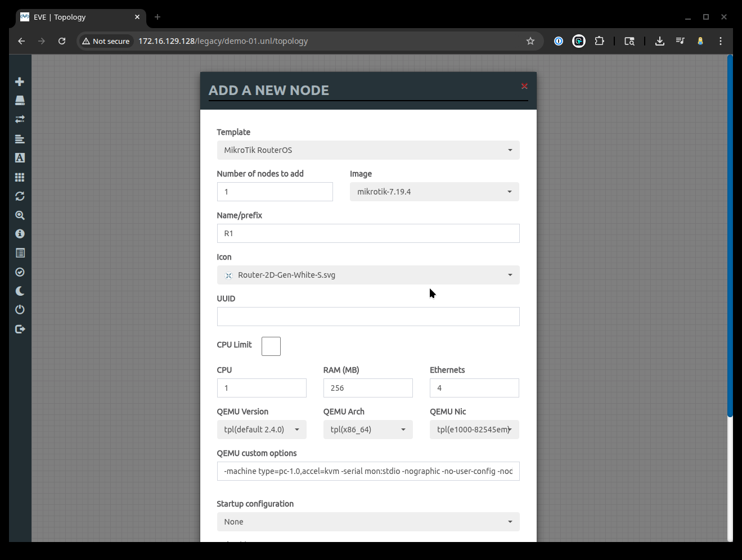Click the Add an object plus icon
742x560 pixels.
point(20,82)
